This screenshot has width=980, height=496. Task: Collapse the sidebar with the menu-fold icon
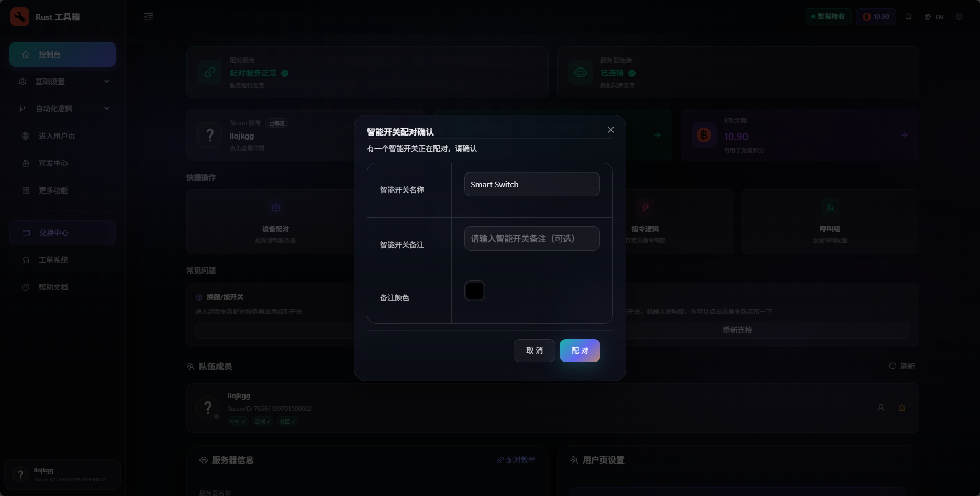pyautogui.click(x=149, y=17)
